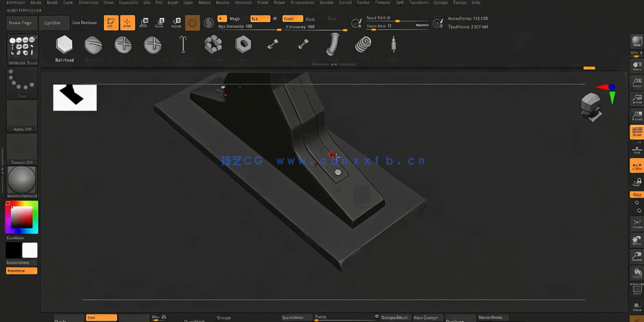This screenshot has height=322, width=644.
Task: Select the gear-like ring insert mesh
Action: pos(213,44)
